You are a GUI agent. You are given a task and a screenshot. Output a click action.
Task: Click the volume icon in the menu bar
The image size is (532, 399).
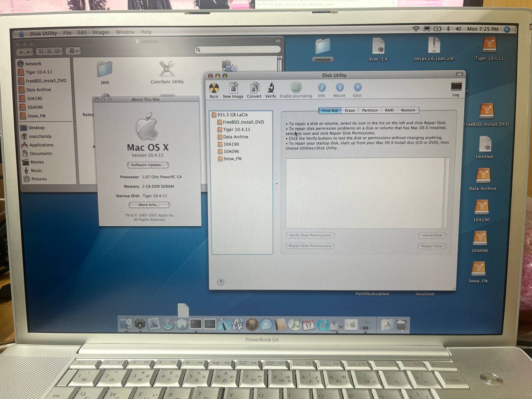pos(458,29)
